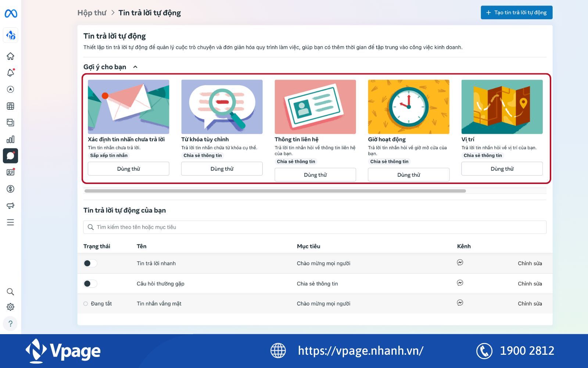Click the magnifier keyword thumbnail
This screenshot has width=588, height=368.
[222, 107]
